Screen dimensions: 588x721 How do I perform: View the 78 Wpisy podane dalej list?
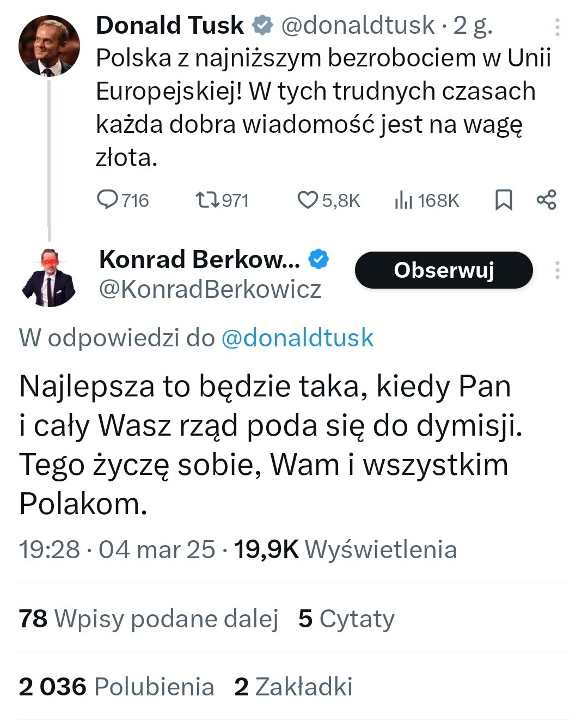click(x=148, y=619)
